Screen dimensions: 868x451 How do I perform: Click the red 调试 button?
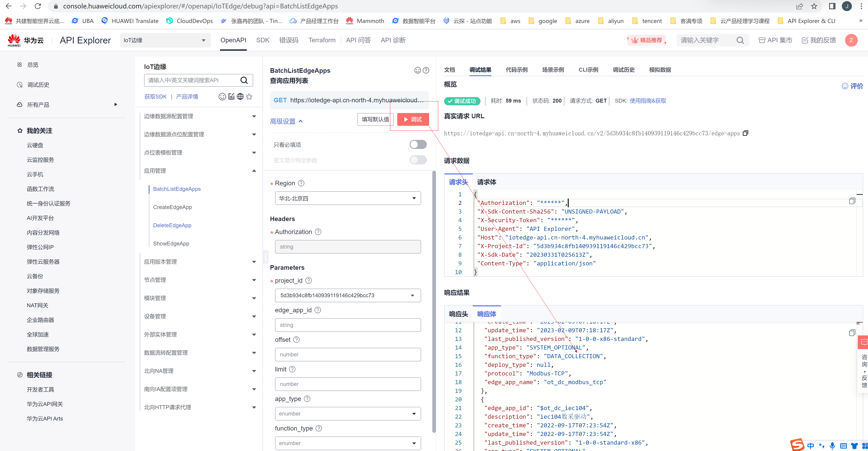(413, 119)
